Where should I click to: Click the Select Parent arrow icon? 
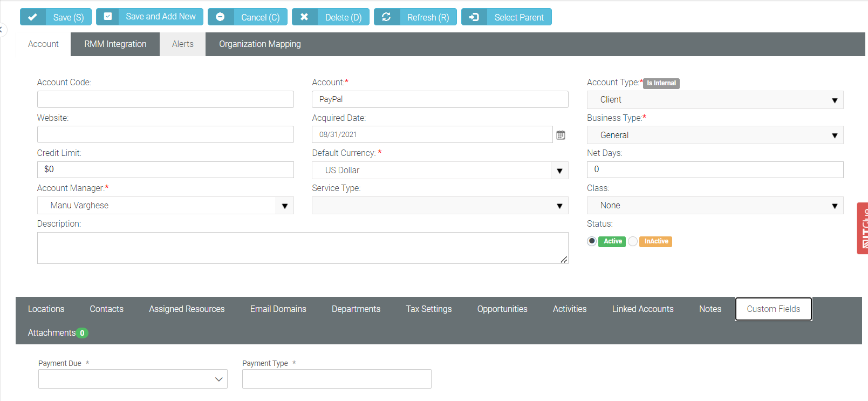click(474, 17)
